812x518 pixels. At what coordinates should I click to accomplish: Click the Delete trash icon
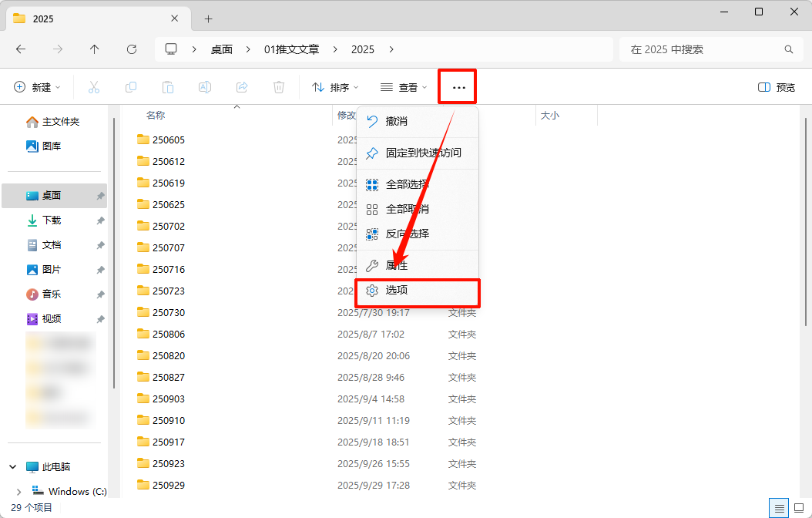click(278, 86)
